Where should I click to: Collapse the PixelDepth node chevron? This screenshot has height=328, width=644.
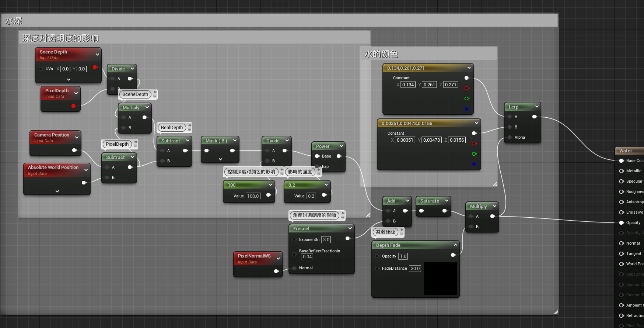(x=76, y=93)
